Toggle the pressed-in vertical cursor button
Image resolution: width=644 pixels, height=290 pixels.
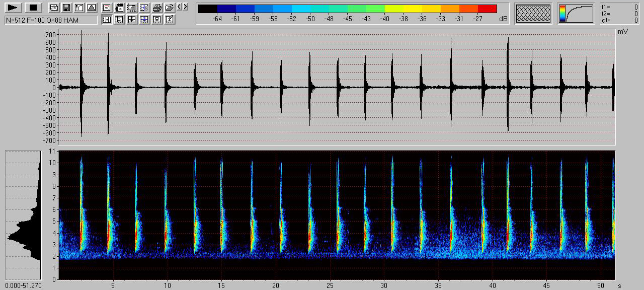[107, 20]
